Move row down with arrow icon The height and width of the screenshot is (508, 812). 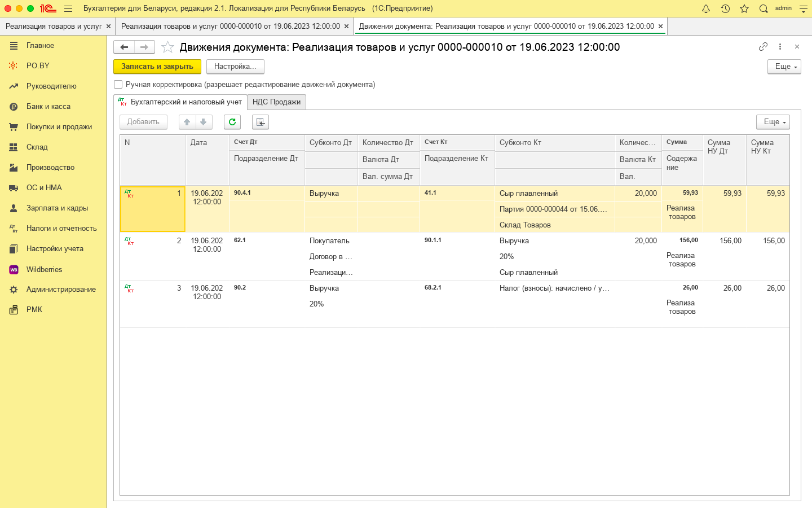pos(204,122)
